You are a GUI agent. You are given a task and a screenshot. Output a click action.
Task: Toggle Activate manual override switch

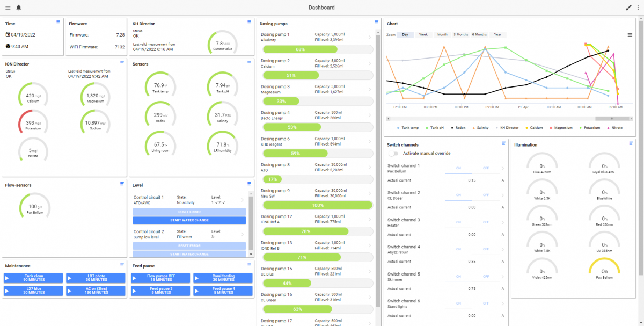click(394, 153)
